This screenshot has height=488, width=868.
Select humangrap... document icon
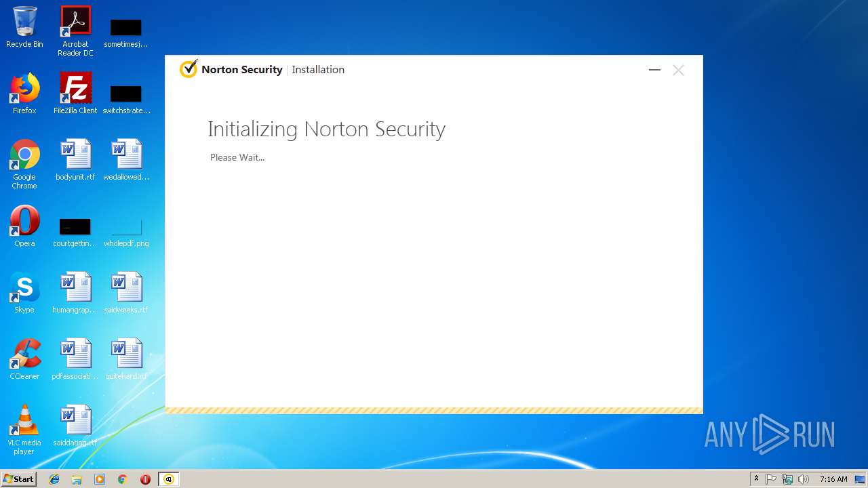75,293
